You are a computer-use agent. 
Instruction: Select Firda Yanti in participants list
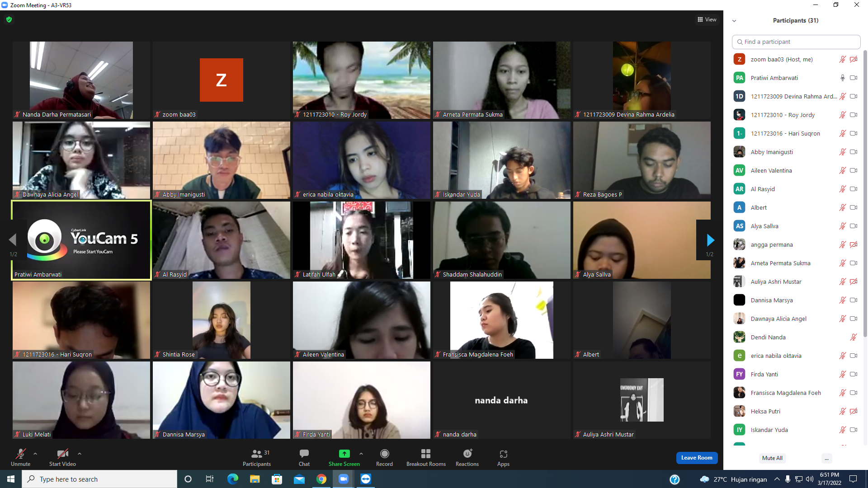tap(796, 374)
